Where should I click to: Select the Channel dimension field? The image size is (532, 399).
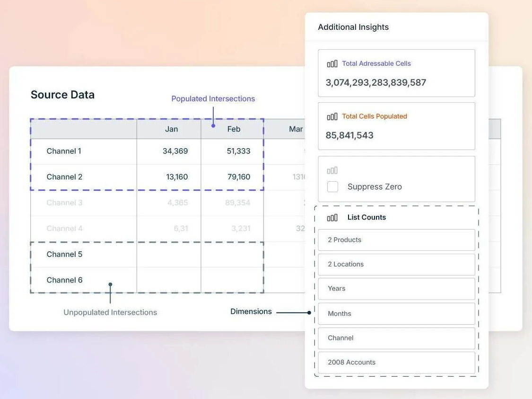[396, 338]
